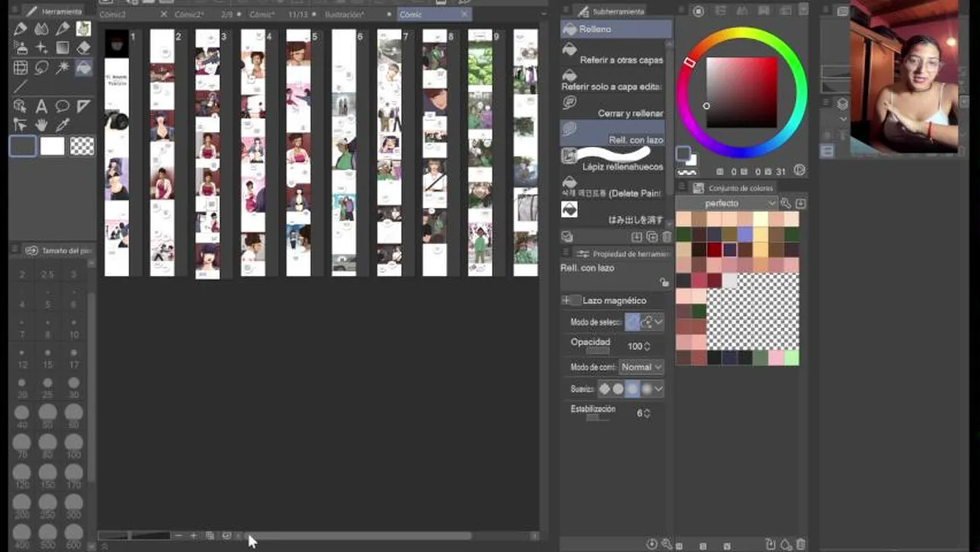
Task: Delete sub tool with trash icon
Action: pyautogui.click(x=666, y=237)
